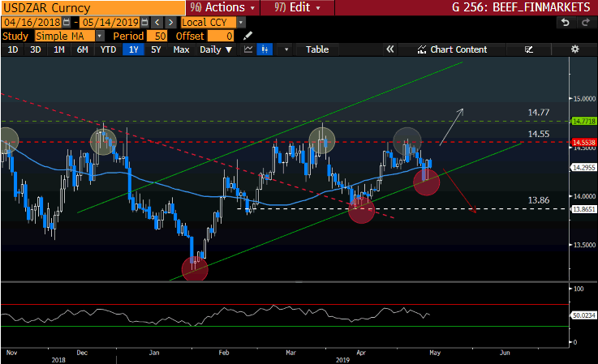Viewport: 598px width, 364px height.
Task: Click the annotate chart icon
Action: (529, 49)
